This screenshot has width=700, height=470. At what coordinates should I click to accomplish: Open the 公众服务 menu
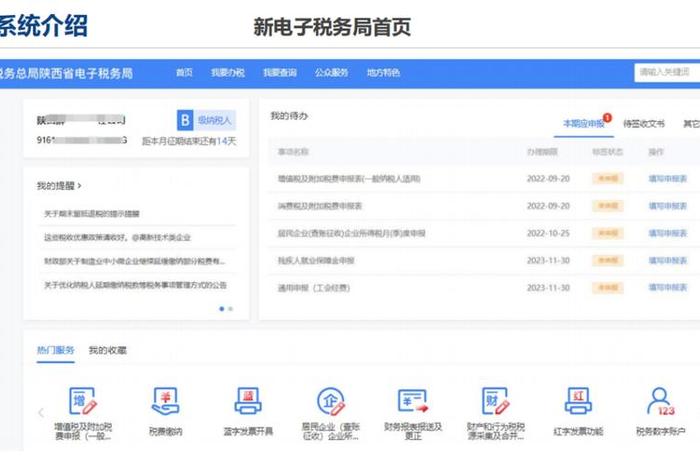pyautogui.click(x=331, y=72)
